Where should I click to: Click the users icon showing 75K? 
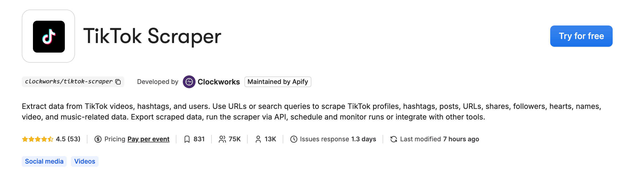223,139
